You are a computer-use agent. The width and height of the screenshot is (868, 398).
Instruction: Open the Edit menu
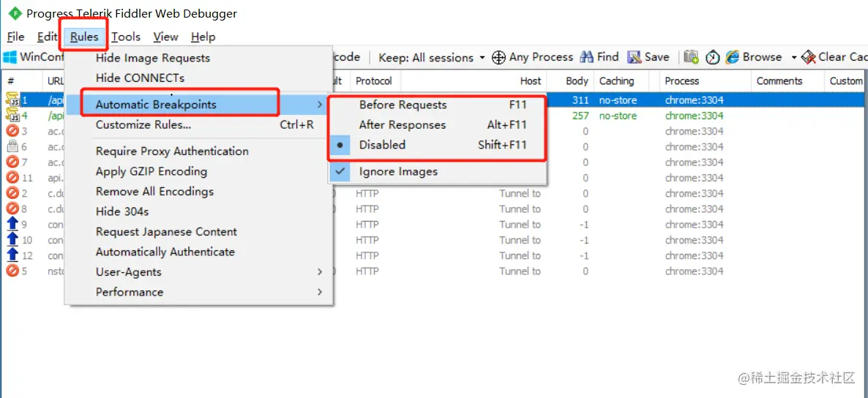coord(47,37)
